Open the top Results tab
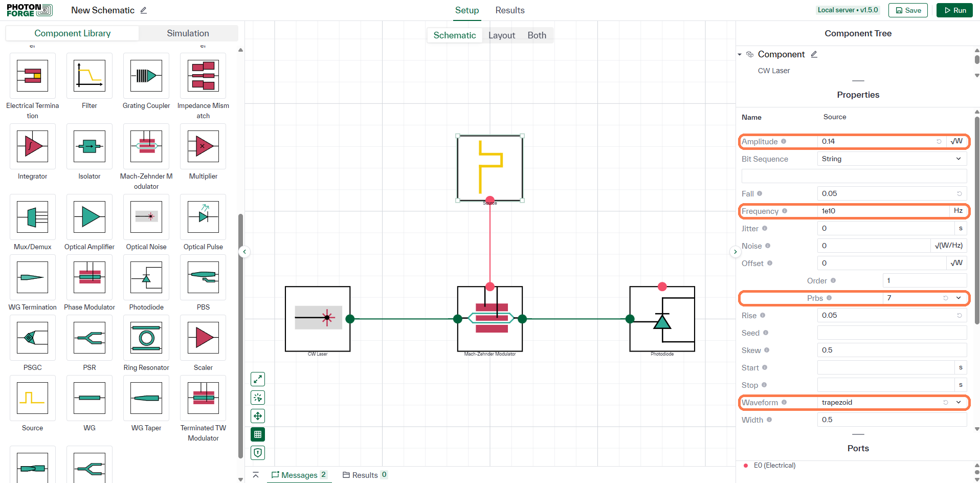This screenshot has width=980, height=483. tap(510, 10)
